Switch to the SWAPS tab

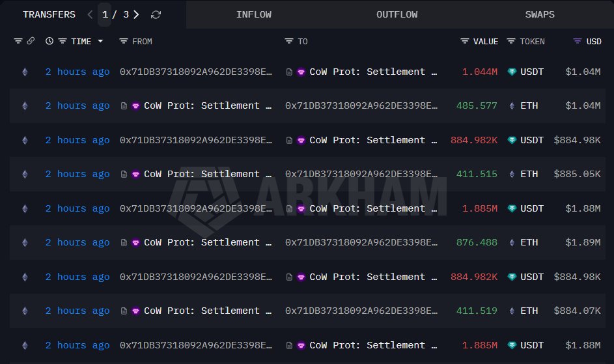point(540,14)
